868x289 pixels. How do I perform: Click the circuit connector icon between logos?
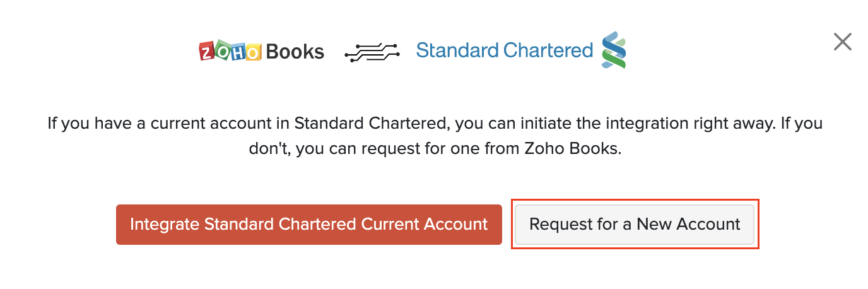click(x=373, y=53)
